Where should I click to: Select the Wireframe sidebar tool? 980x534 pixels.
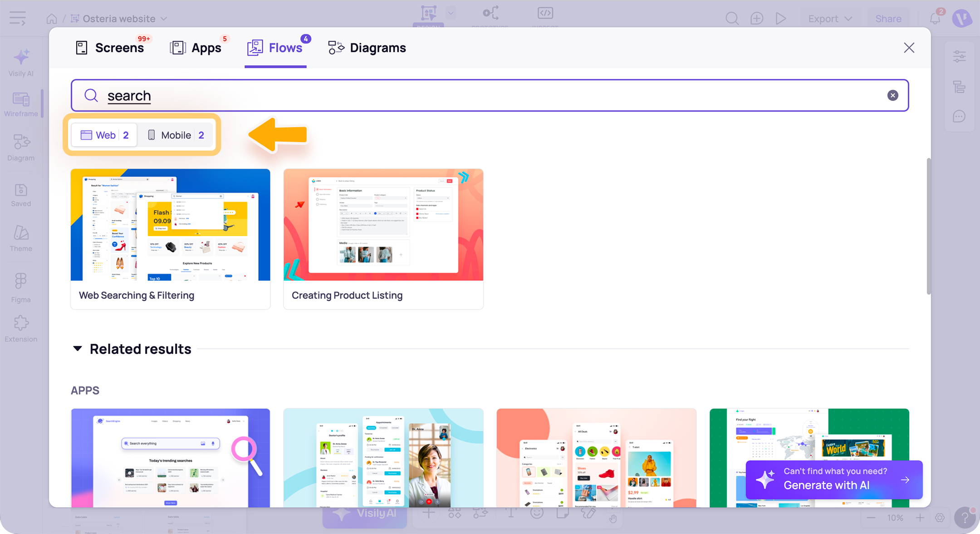[x=21, y=104]
